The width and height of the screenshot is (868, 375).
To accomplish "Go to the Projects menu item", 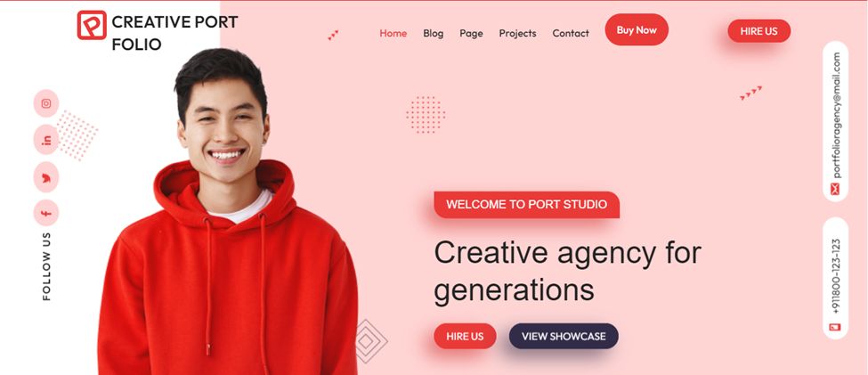I will [517, 33].
